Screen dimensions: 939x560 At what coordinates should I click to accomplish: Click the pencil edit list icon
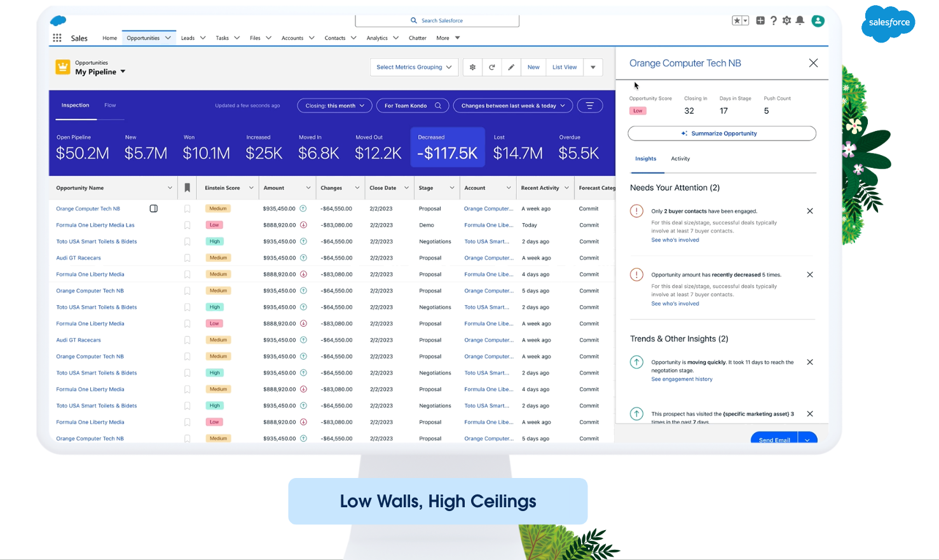pos(511,67)
